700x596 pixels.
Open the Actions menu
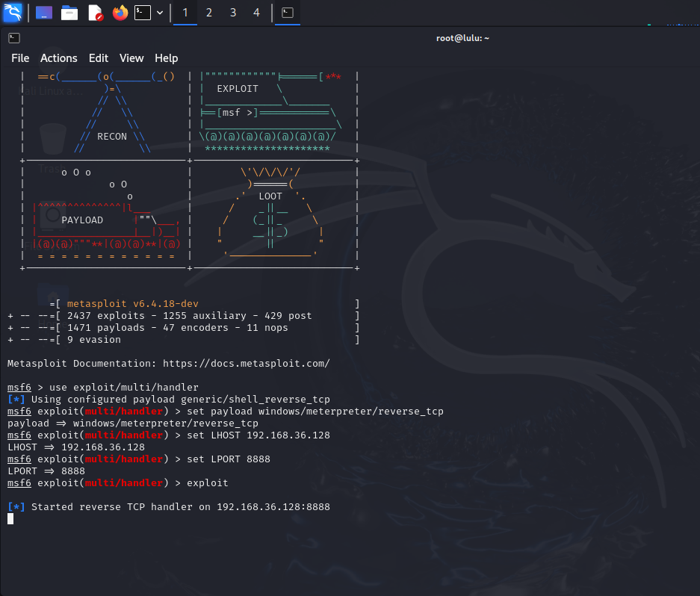tap(58, 58)
